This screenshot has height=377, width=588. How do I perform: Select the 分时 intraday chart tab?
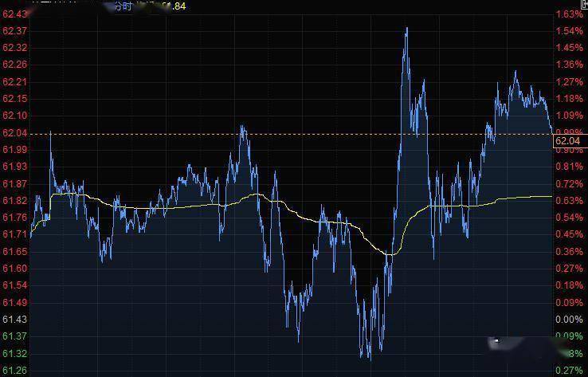[x=121, y=6]
